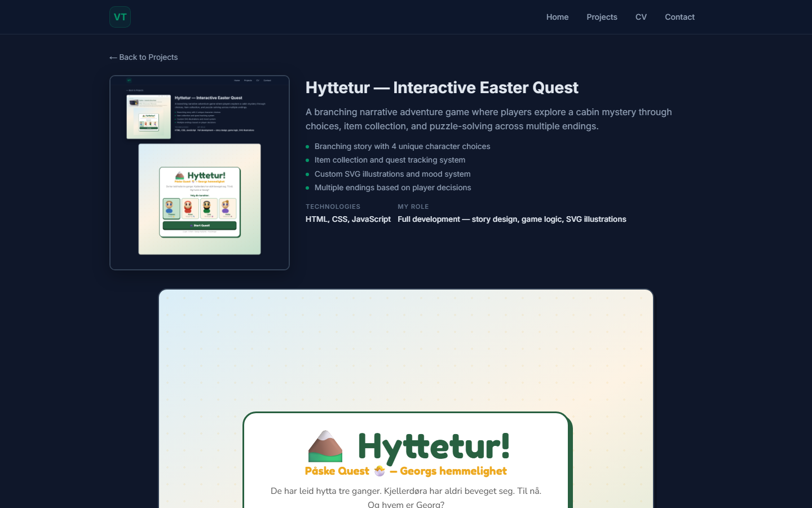This screenshot has width=812, height=508.
Task: Click the Georgs hemmelighet subtitle text
Action: pyautogui.click(x=453, y=471)
